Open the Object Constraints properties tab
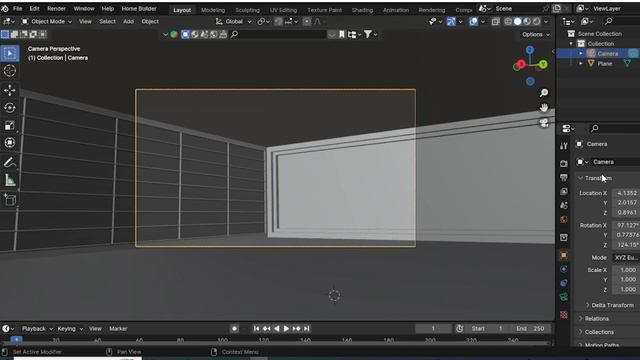Screen dimensions: 640x360 coord(564,283)
